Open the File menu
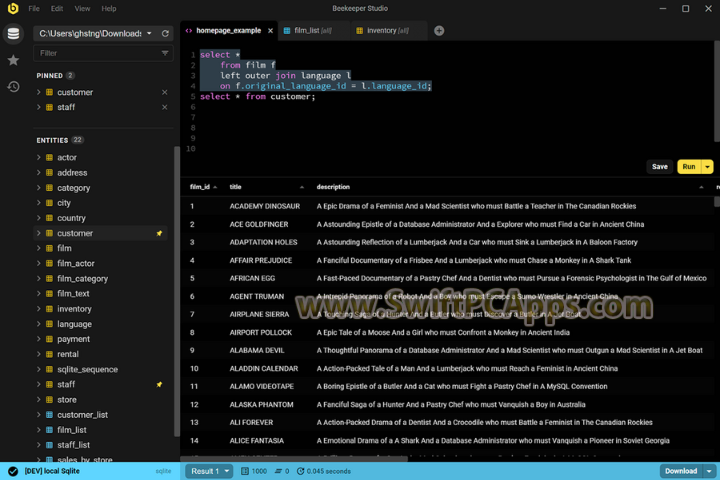The height and width of the screenshot is (480, 720). pos(34,9)
